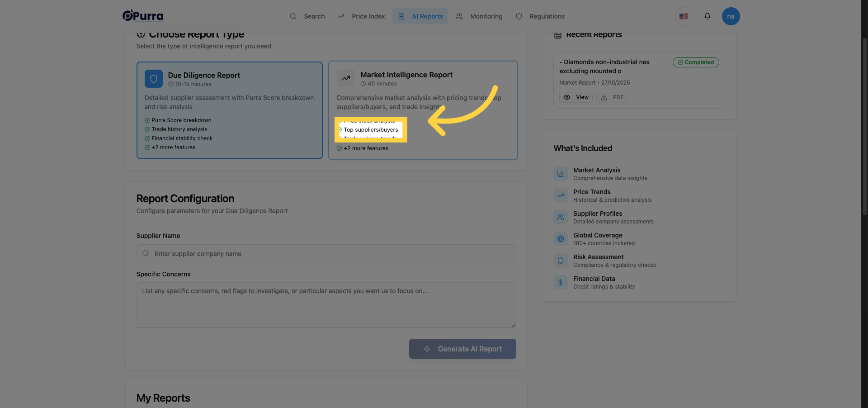The image size is (868, 408).
Task: Navigate to Regulations
Action: click(x=540, y=16)
